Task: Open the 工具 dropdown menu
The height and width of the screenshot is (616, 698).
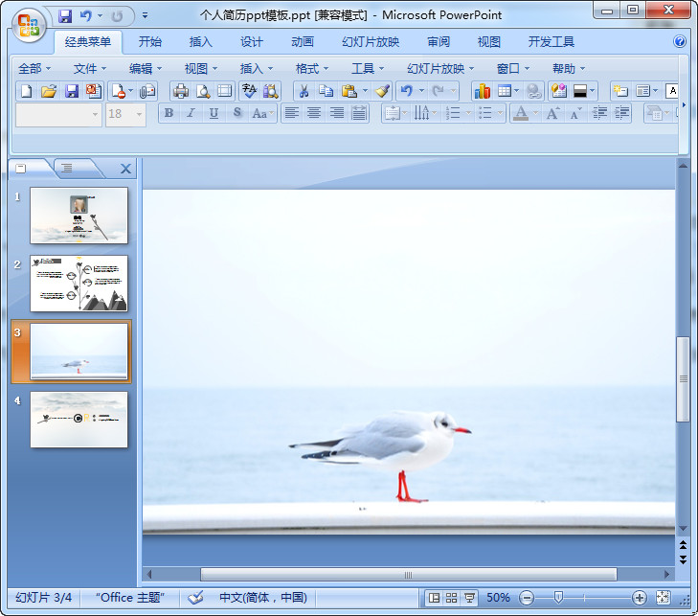Action: (368, 69)
